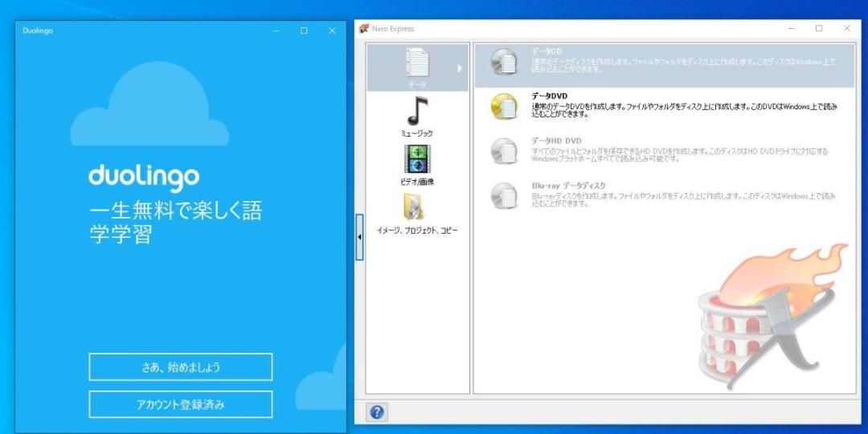
Task: Select the データ category icon in Nero Express
Action: click(x=417, y=62)
